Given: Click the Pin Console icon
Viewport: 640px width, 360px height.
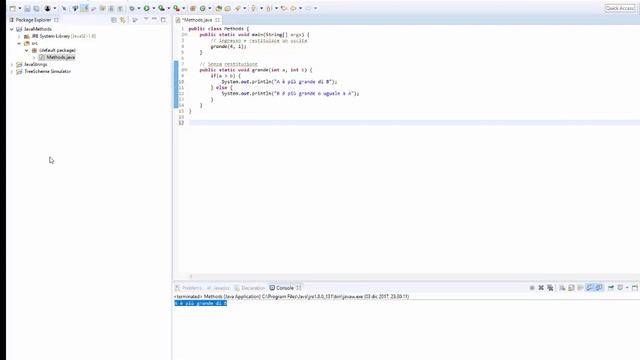Looking at the screenshot, I should [x=611, y=288].
